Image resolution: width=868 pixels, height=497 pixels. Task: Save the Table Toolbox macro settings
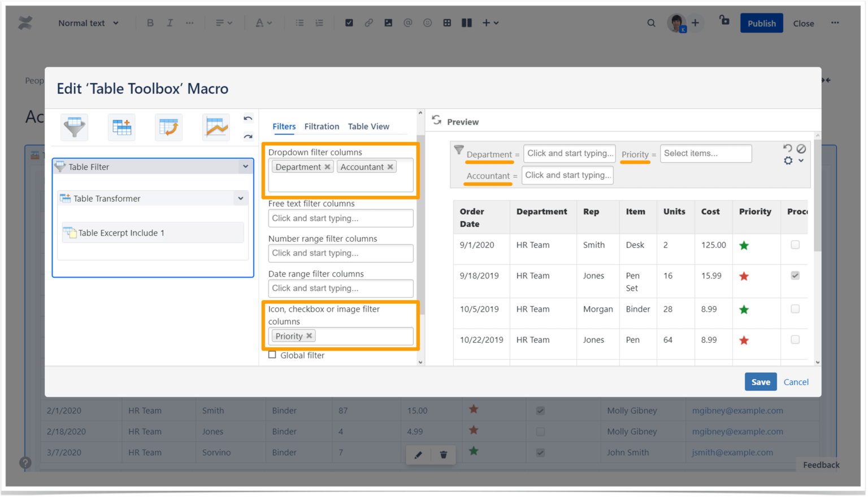[x=760, y=381]
